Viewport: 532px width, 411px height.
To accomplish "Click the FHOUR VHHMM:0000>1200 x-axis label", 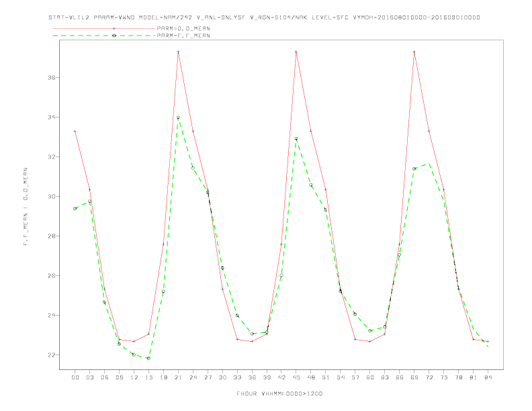I will pyautogui.click(x=279, y=394).
